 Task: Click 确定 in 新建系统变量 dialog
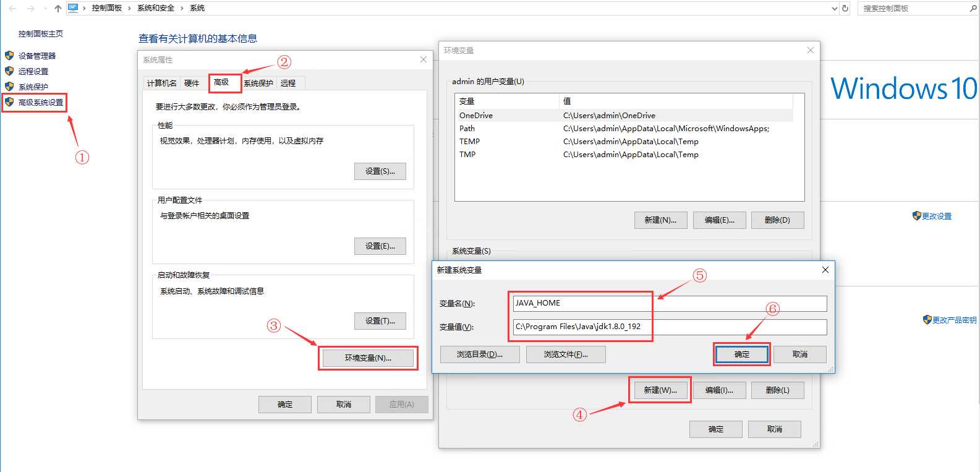tap(742, 354)
